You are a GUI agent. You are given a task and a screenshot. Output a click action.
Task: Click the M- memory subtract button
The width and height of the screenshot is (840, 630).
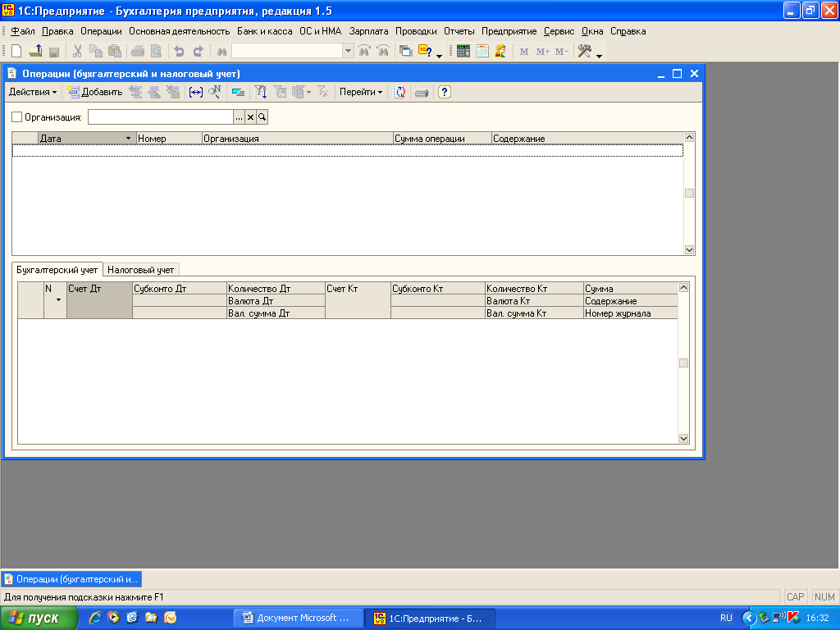pos(561,52)
